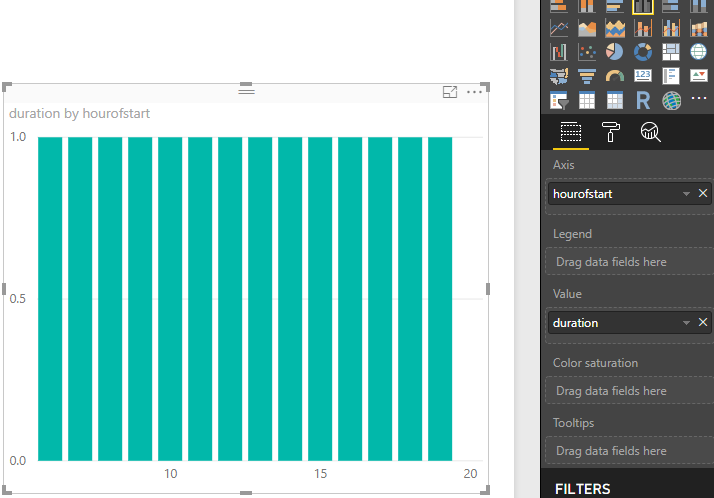Viewport: 714px width, 498px height.
Task: Choose the Stacked area chart visual
Action: point(615,29)
